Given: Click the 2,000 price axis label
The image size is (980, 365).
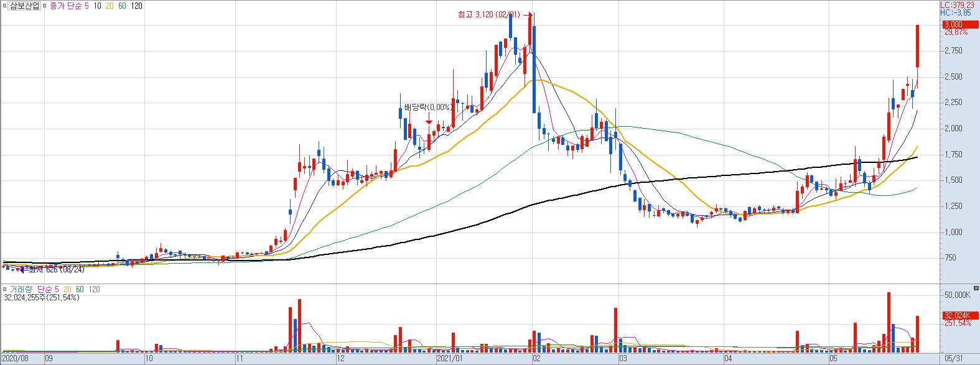Looking at the screenshot, I should click(953, 129).
